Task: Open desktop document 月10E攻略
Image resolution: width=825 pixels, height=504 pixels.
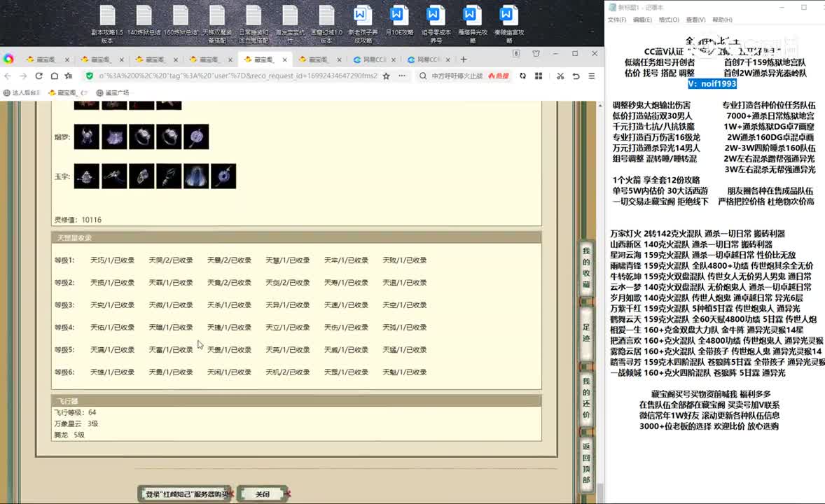Action: [398, 21]
